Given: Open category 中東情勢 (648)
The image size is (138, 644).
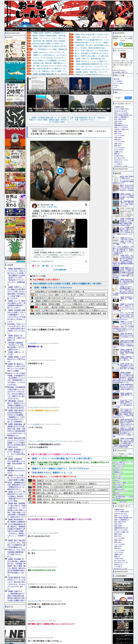Looking at the screenshot, I should tap(119, 107).
